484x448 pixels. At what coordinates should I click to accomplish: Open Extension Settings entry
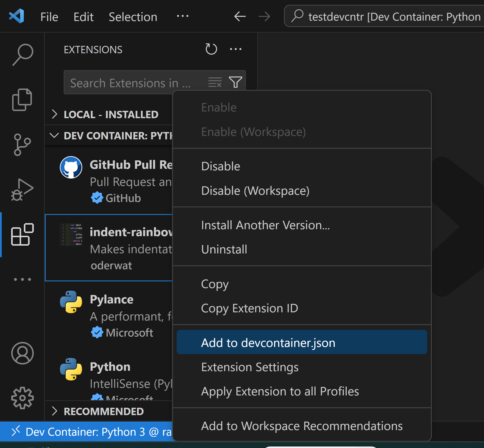[x=302, y=367]
